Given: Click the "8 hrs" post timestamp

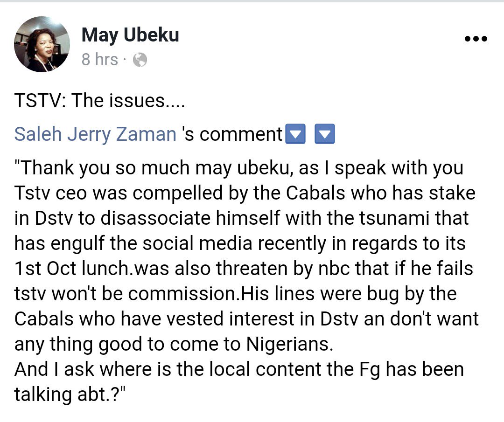Looking at the screenshot, I should pos(100,60).
